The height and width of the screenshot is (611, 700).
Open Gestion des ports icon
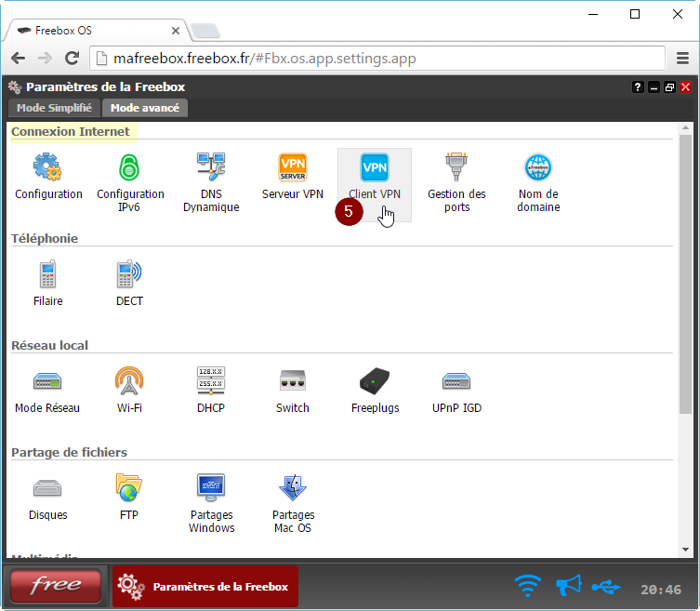point(456,166)
